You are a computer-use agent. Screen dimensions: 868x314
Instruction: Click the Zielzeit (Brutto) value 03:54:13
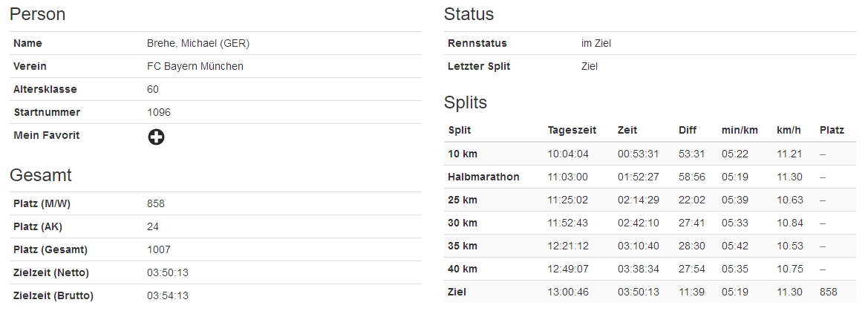coord(168,295)
